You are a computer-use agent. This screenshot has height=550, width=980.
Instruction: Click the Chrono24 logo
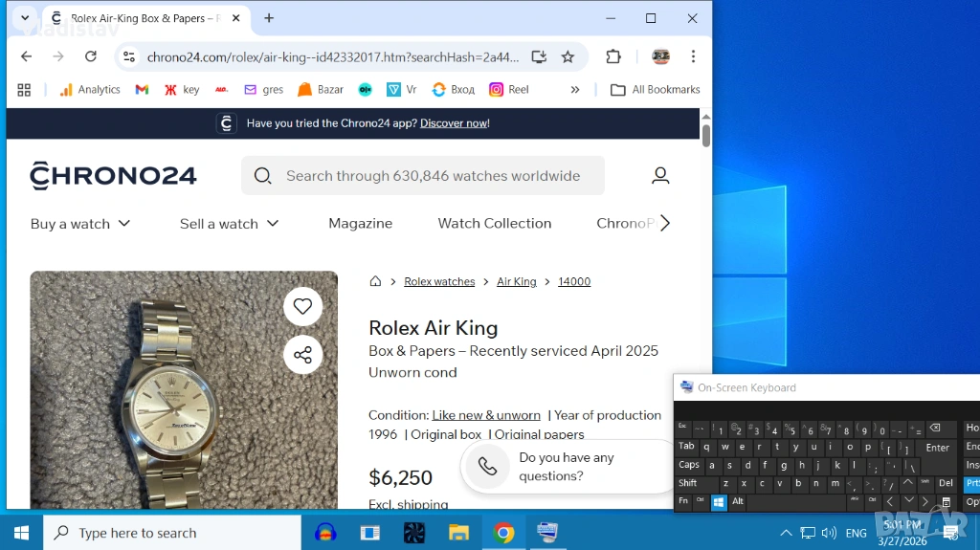pos(113,176)
